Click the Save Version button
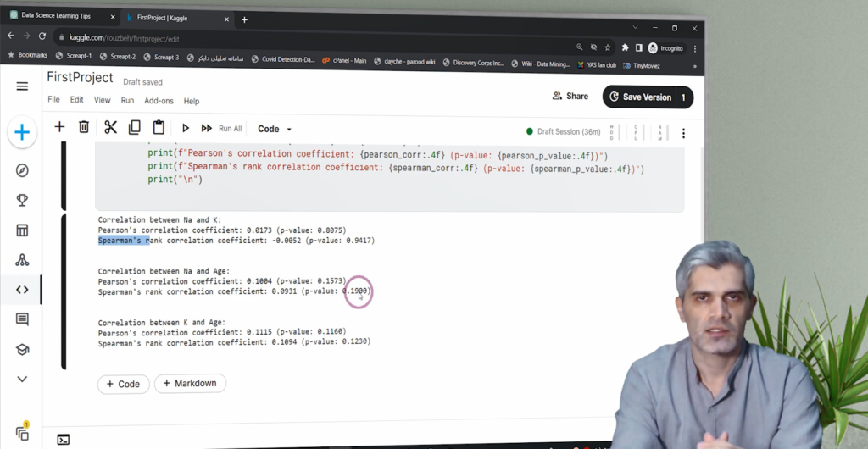This screenshot has height=449, width=868. pyautogui.click(x=640, y=97)
